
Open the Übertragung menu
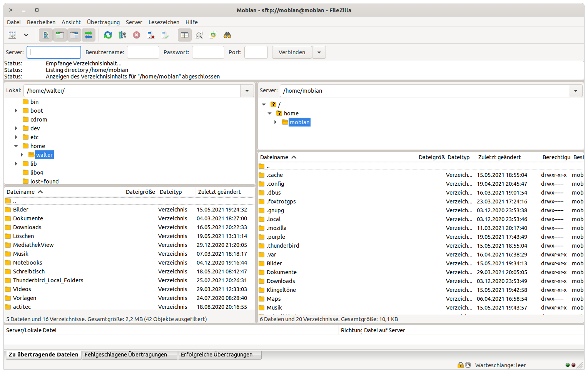click(x=103, y=22)
